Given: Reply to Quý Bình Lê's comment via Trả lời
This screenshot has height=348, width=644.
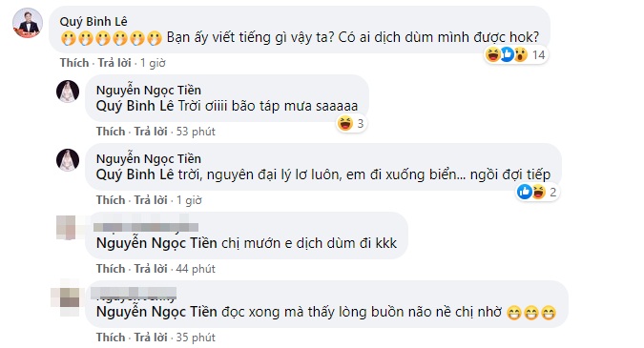Looking at the screenshot, I should [x=114, y=63].
